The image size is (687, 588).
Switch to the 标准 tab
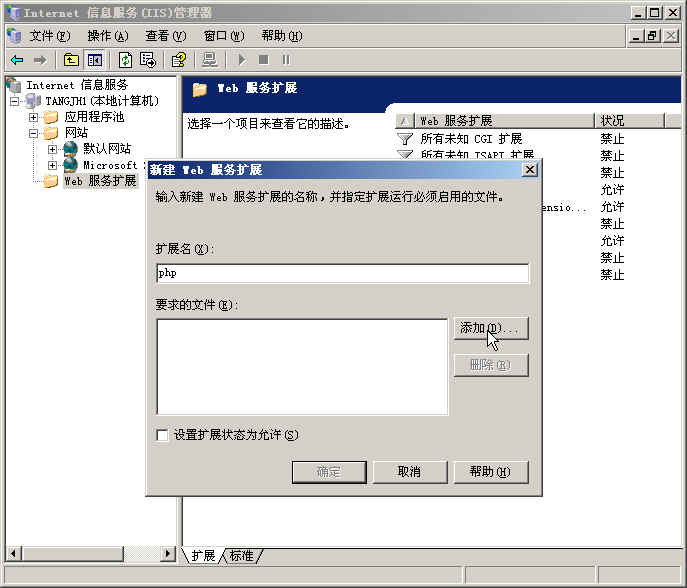tap(241, 556)
